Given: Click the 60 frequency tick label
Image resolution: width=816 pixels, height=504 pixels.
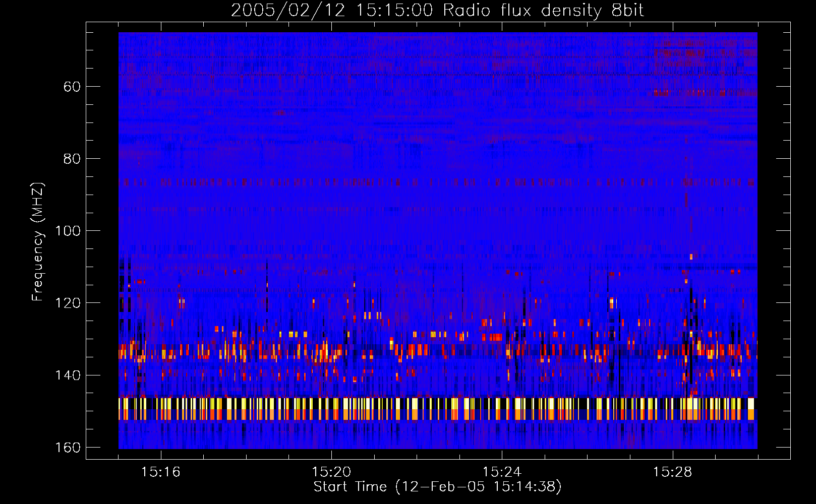Looking at the screenshot, I should pos(72,87).
